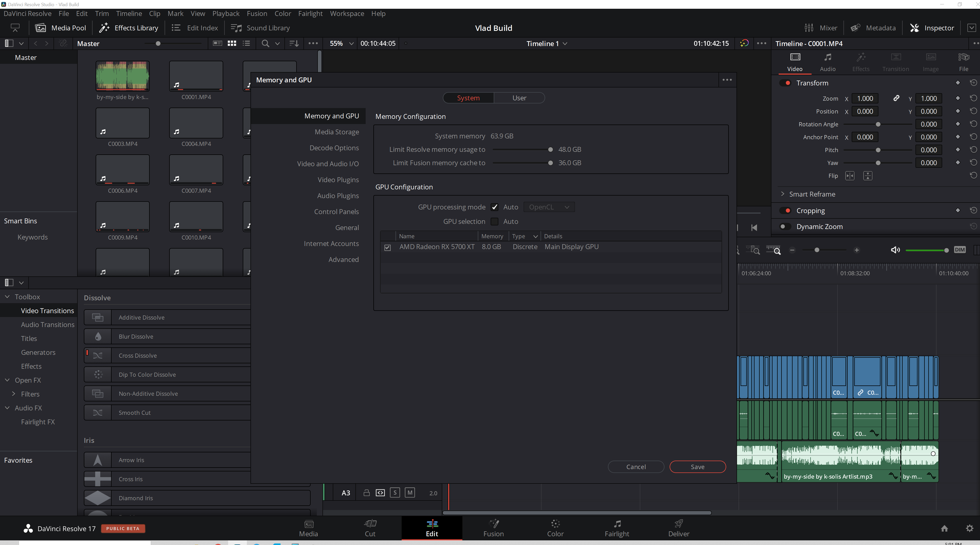This screenshot has width=980, height=545.
Task: Click the timeline zoom-in plus icon
Action: point(857,250)
